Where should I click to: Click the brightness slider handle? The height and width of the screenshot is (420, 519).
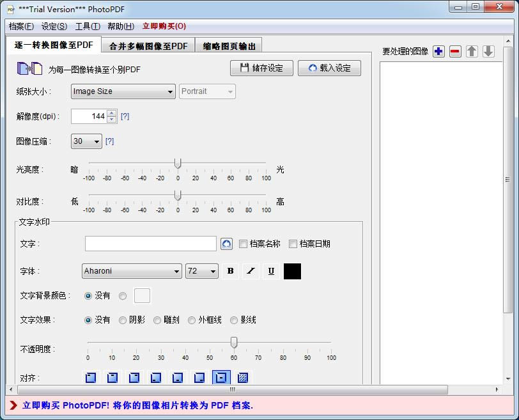pos(178,163)
